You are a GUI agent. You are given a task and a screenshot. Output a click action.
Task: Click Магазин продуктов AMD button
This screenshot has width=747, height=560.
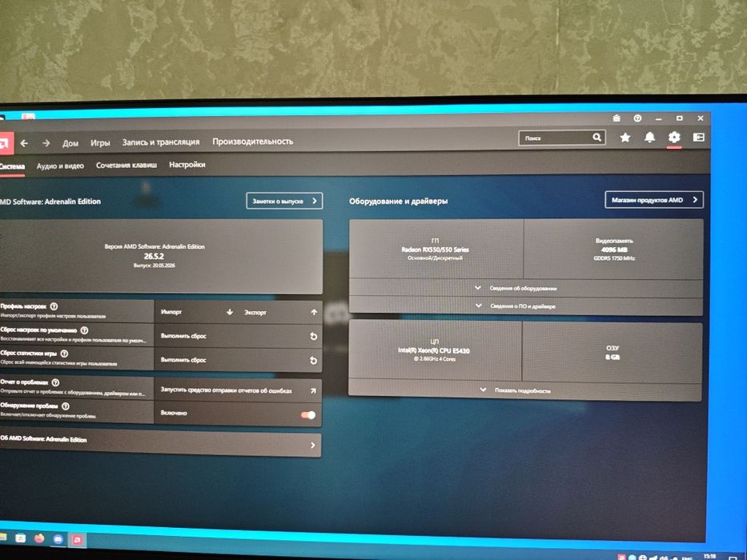pyautogui.click(x=654, y=200)
